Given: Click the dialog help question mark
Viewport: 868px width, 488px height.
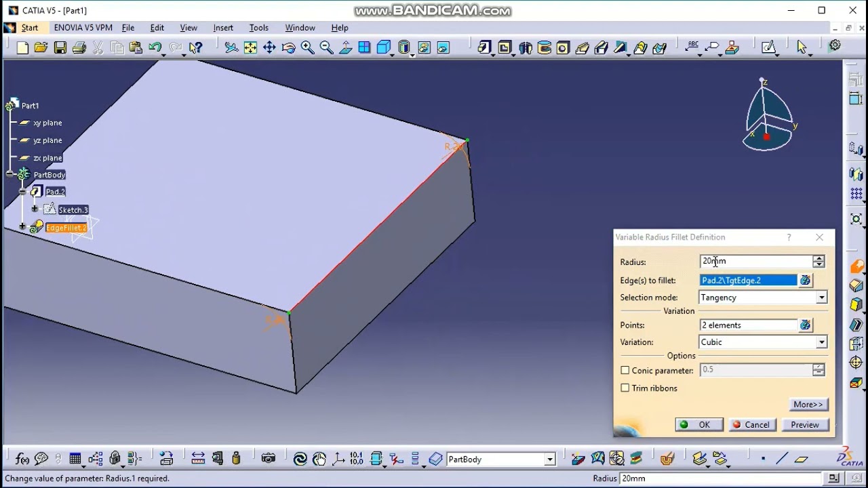Looking at the screenshot, I should click(789, 237).
